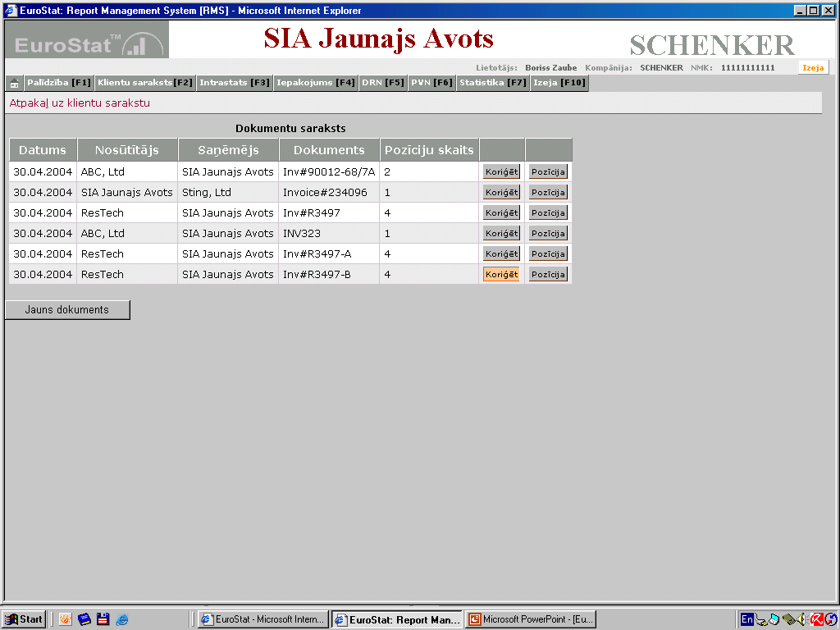
Task: Open Statistika [F7] section
Action: 493,83
